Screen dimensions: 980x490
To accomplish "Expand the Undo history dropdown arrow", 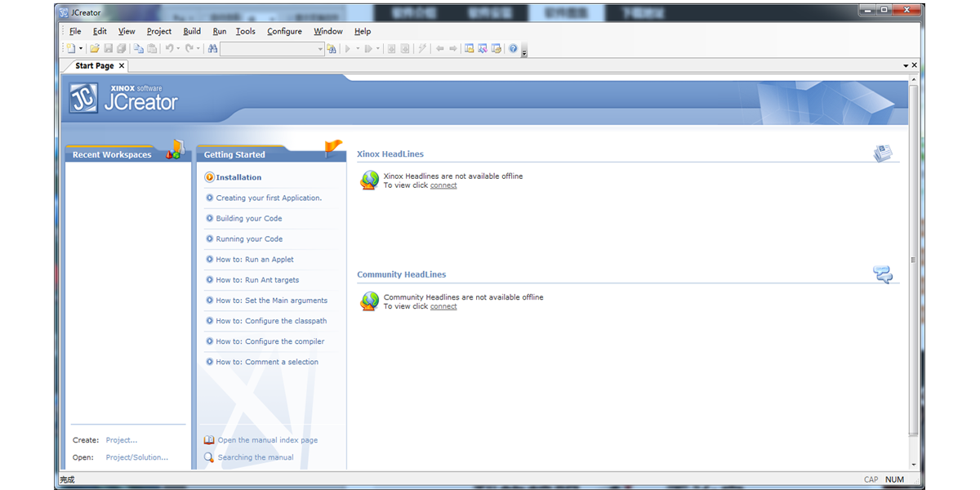I will 178,48.
